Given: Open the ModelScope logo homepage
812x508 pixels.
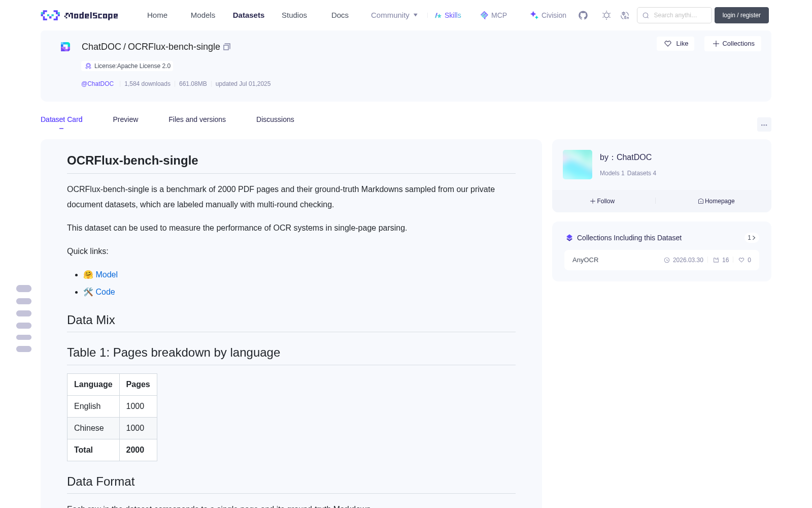Looking at the screenshot, I should 79,15.
